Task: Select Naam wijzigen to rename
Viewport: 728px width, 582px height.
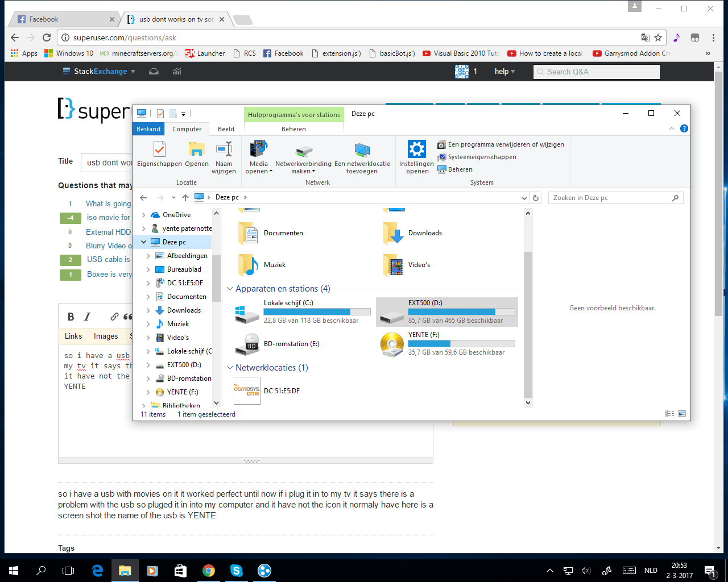Action: 224,157
